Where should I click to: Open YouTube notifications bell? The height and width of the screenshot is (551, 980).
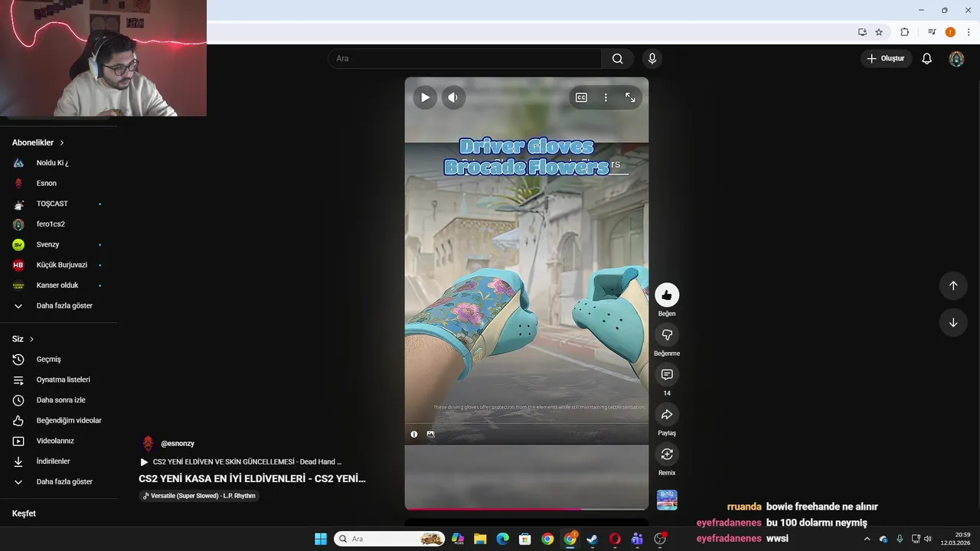coord(926,58)
